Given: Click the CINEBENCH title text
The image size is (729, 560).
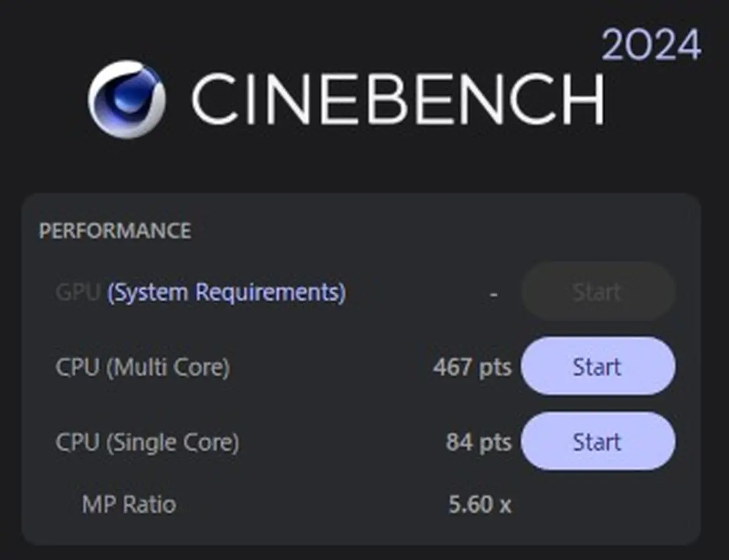Looking at the screenshot, I should coord(397,99).
